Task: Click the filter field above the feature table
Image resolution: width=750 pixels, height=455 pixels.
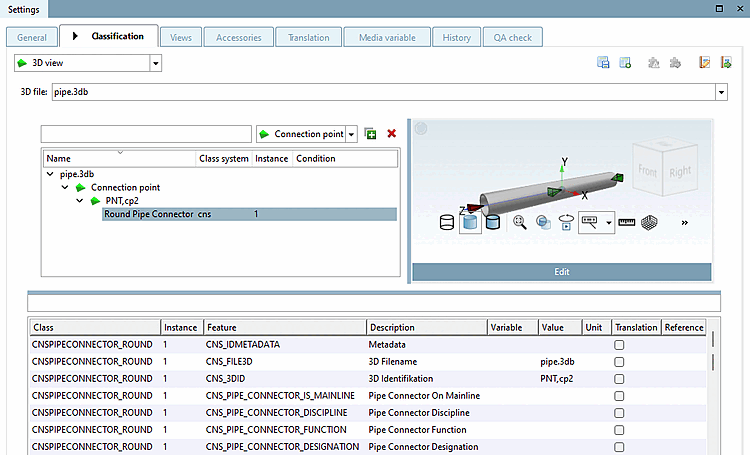Action: (x=373, y=302)
